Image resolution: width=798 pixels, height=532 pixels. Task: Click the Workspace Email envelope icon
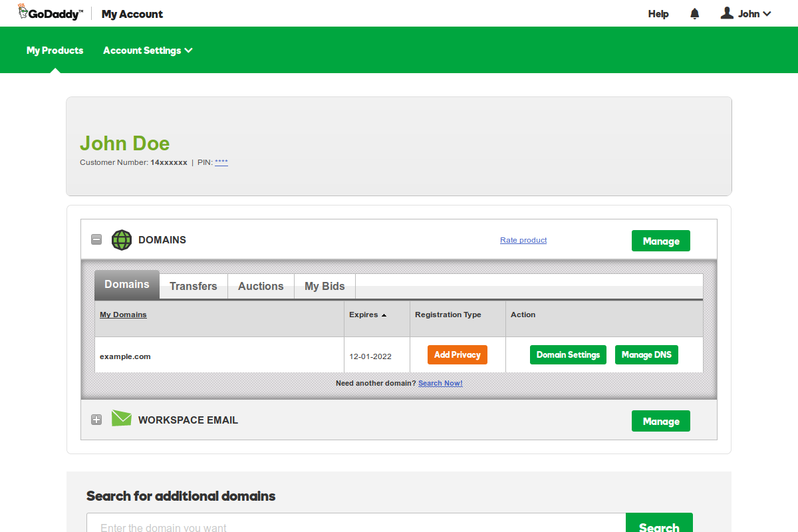pyautogui.click(x=122, y=418)
